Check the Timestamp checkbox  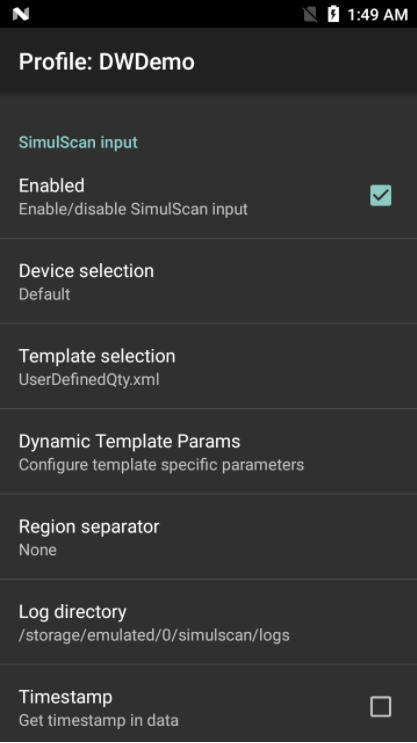coord(381,707)
